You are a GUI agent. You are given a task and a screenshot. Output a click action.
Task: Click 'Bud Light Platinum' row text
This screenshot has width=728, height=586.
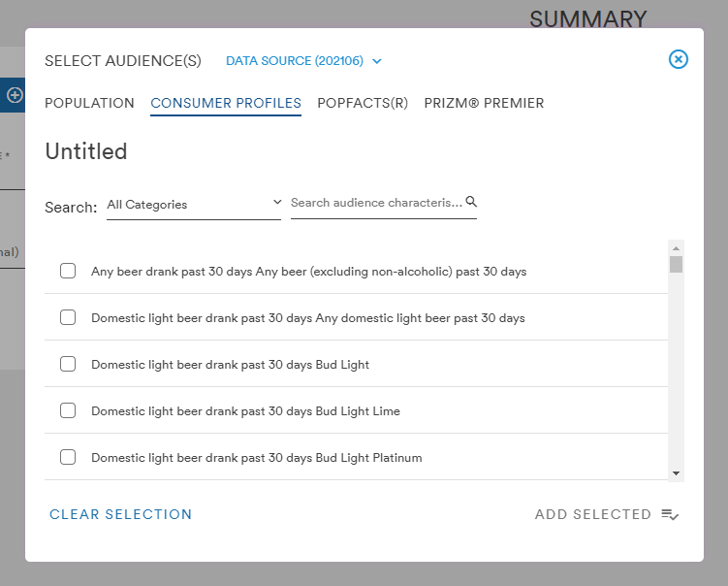(257, 458)
